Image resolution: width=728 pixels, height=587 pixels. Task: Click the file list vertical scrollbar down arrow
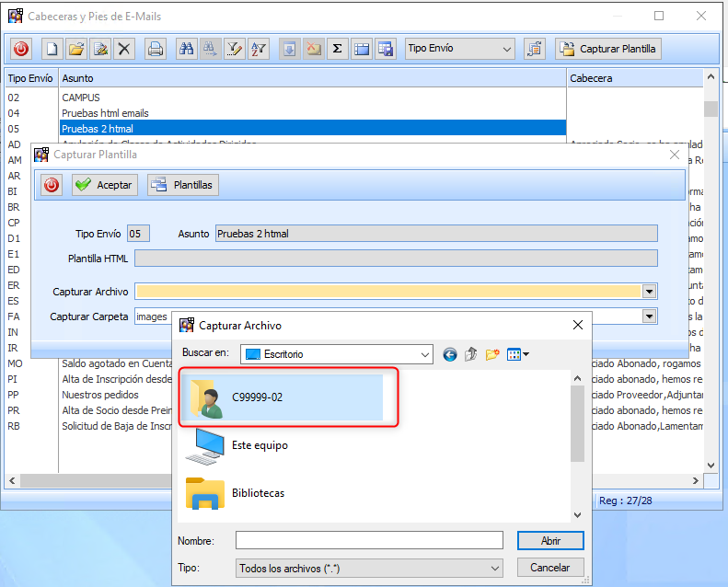click(x=577, y=515)
